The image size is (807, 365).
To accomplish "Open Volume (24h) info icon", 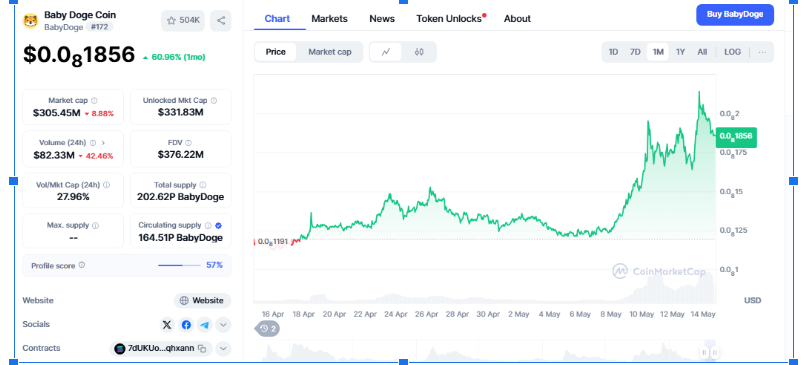I will coord(93,143).
